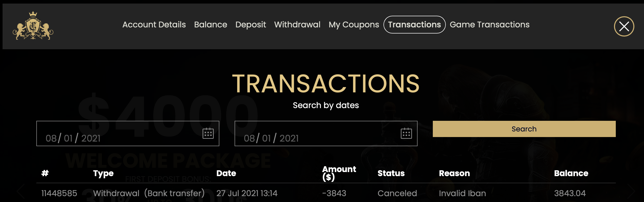644x202 pixels.
Task: Click the Date column header
Action: point(226,173)
